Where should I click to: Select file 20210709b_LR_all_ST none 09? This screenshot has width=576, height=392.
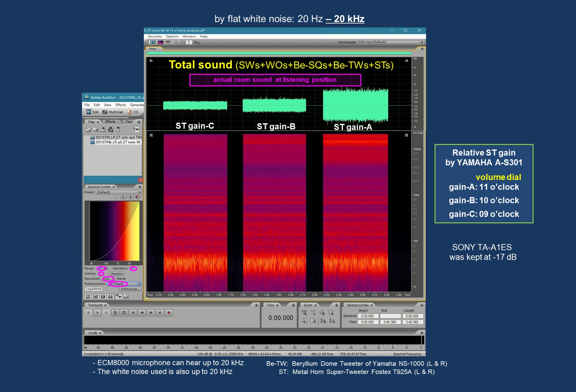coord(115,142)
